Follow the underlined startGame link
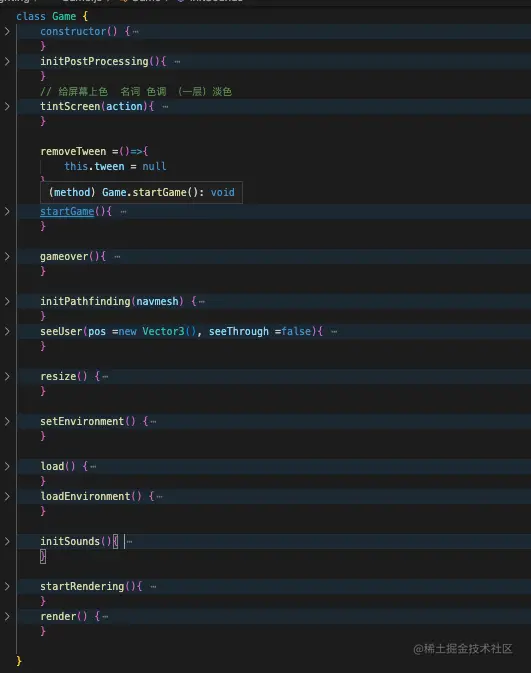The height and width of the screenshot is (673, 531). pos(67,212)
